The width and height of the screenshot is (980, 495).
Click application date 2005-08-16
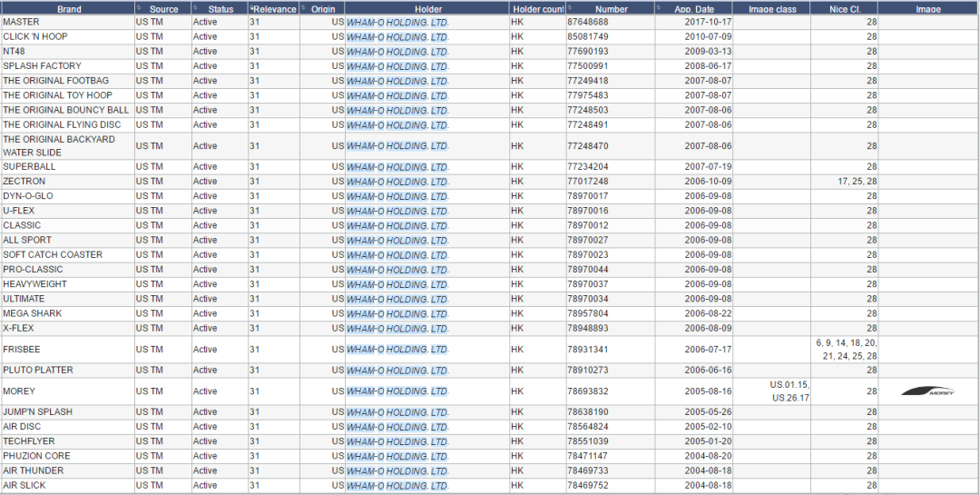(708, 391)
